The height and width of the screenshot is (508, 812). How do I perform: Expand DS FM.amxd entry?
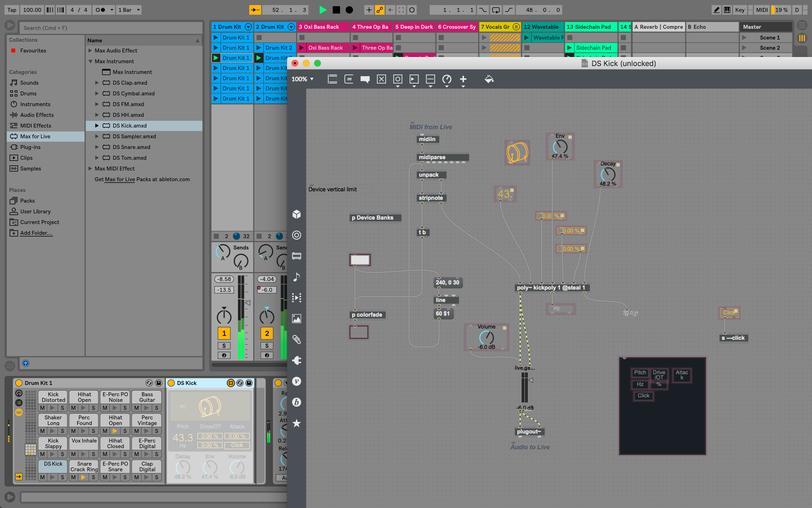tap(96, 104)
